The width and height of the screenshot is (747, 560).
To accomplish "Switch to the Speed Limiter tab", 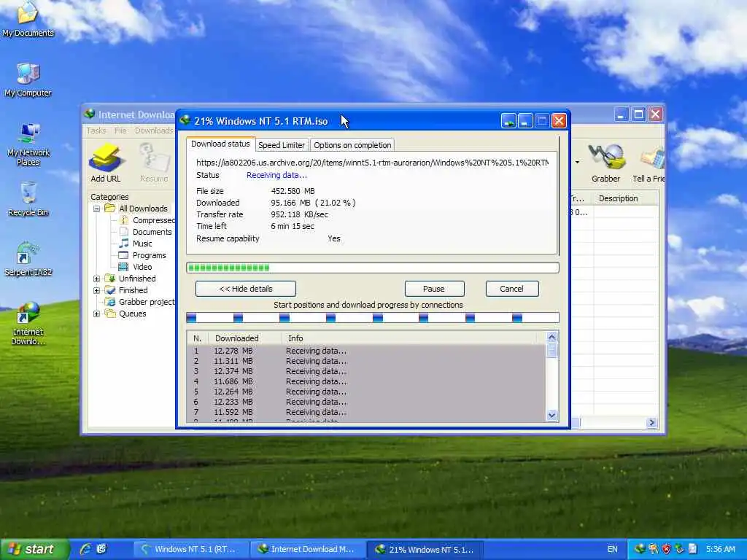I will pos(282,145).
